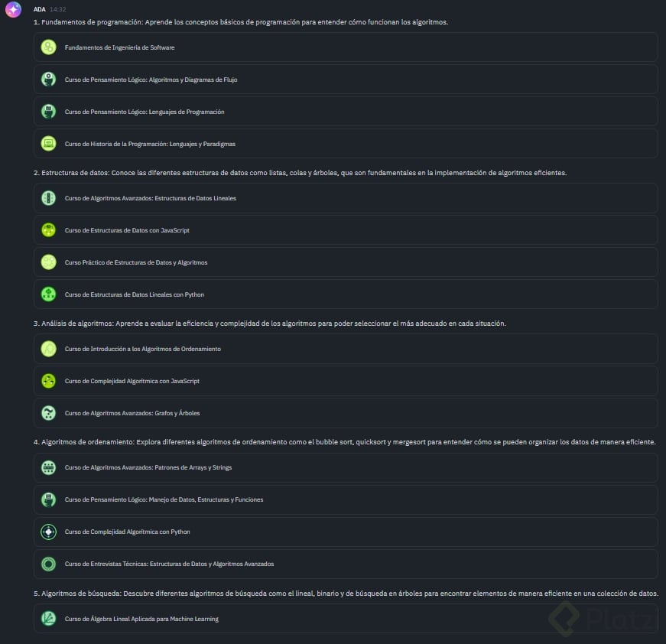Open Curso de Pensamiento Lógico: Lenguajes de Programación
666x644 pixels.
click(145, 112)
